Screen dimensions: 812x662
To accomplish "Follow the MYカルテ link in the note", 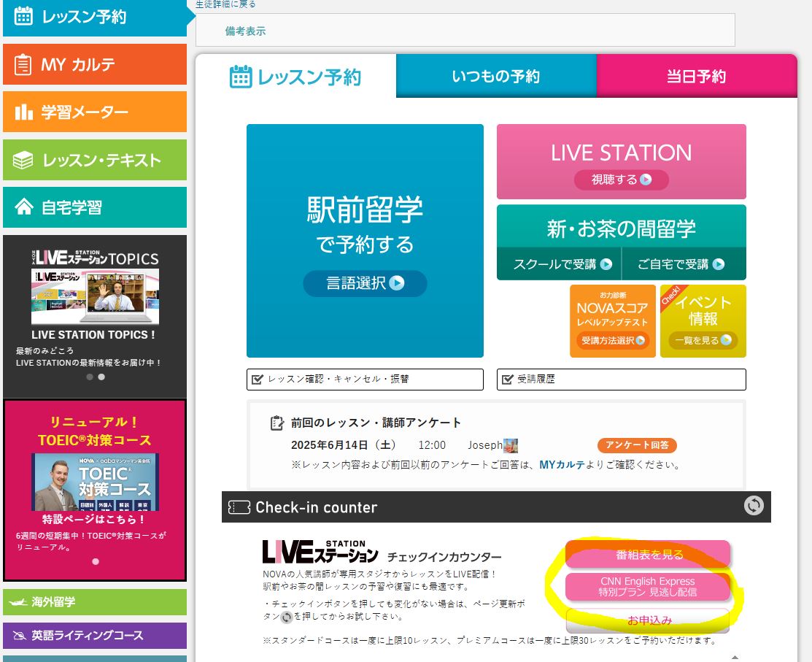I will 562,465.
